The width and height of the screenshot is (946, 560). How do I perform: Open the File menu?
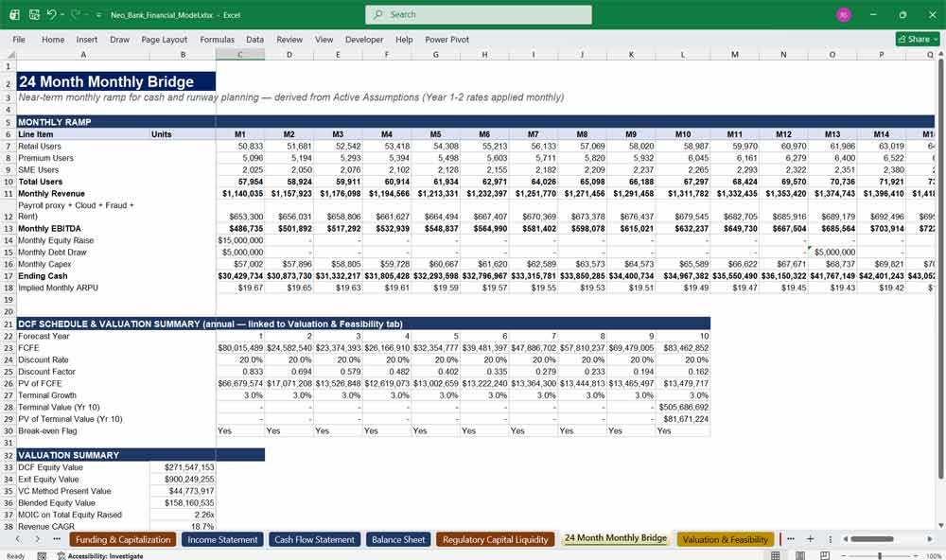19,39
